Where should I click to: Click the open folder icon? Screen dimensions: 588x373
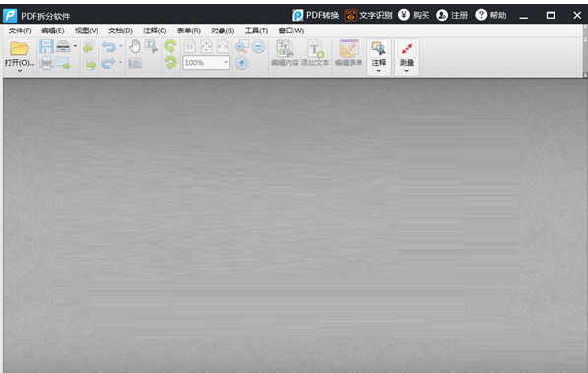click(19, 49)
